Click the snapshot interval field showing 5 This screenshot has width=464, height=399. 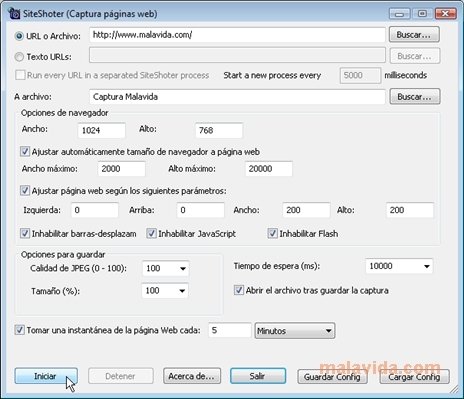click(230, 330)
